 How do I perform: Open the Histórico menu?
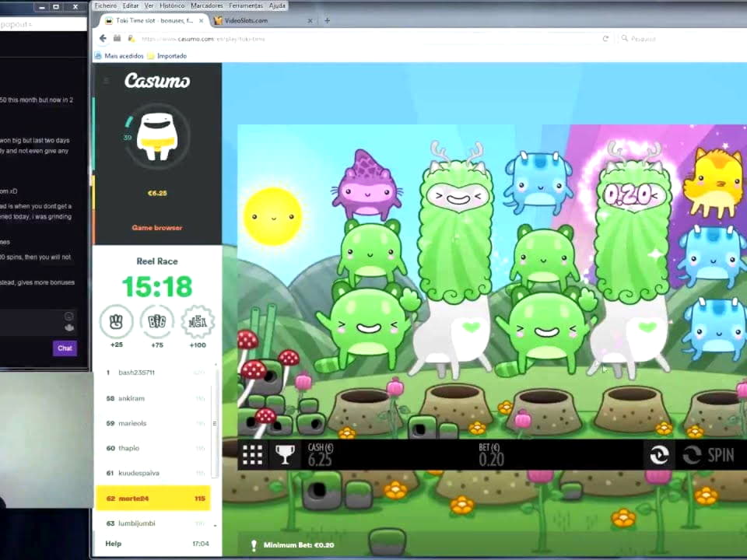tap(171, 5)
